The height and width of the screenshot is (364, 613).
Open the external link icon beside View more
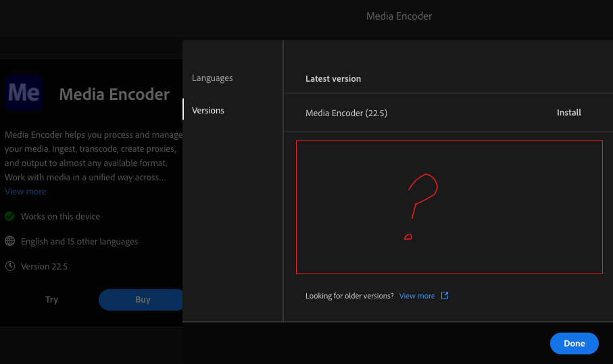click(445, 296)
